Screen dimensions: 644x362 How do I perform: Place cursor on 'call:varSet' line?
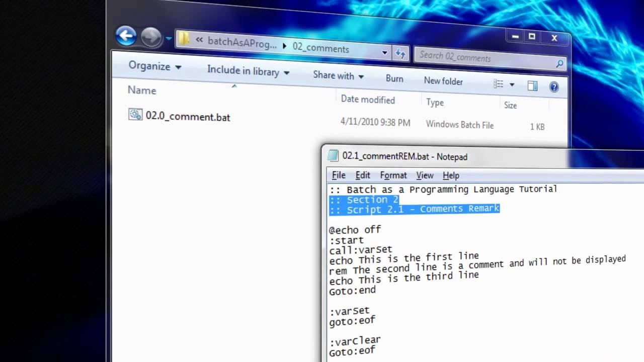pyautogui.click(x=361, y=249)
